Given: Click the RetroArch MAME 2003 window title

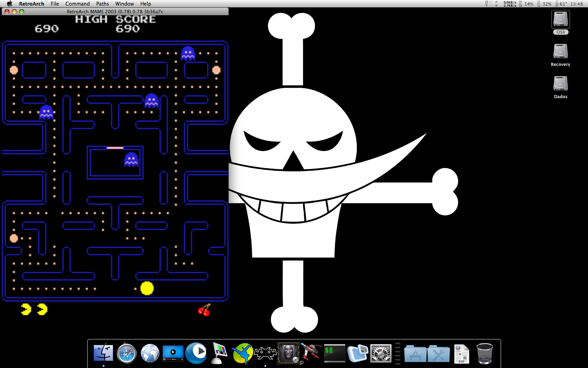Looking at the screenshot, I should tap(115, 12).
